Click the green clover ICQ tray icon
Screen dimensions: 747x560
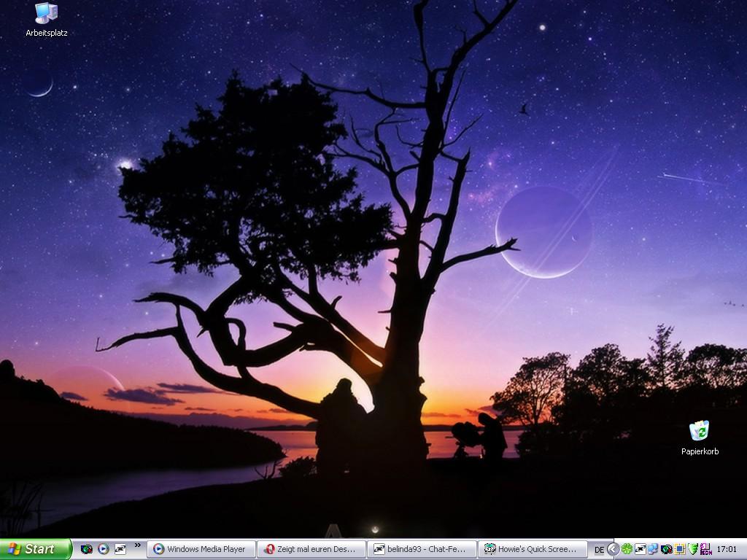click(x=627, y=549)
